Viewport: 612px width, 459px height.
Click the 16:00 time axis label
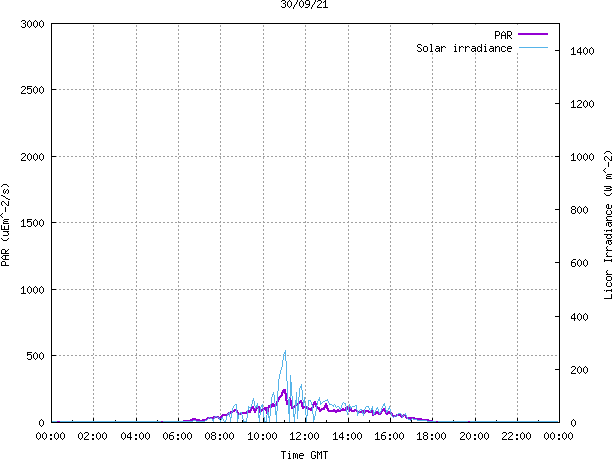coord(389,436)
